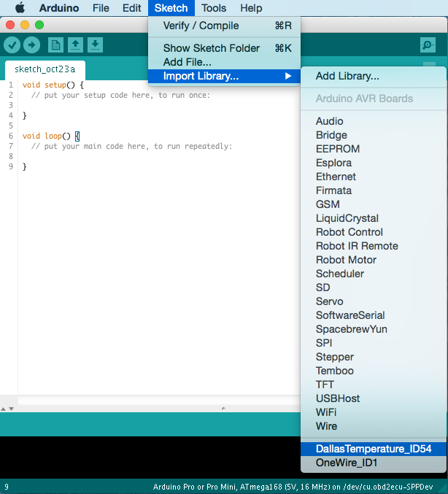Screen dimensions: 448x494
Task: Click the console expand down arrow
Action: click(12, 409)
